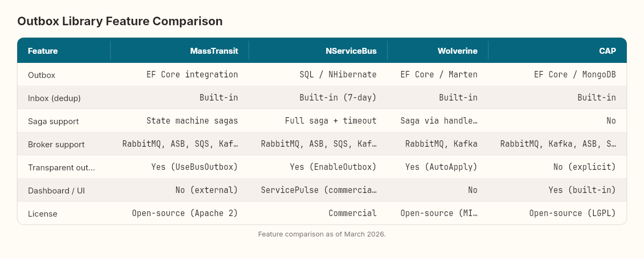This screenshot has width=644, height=258.
Task: Click the MassTransit column header
Action: 214,51
